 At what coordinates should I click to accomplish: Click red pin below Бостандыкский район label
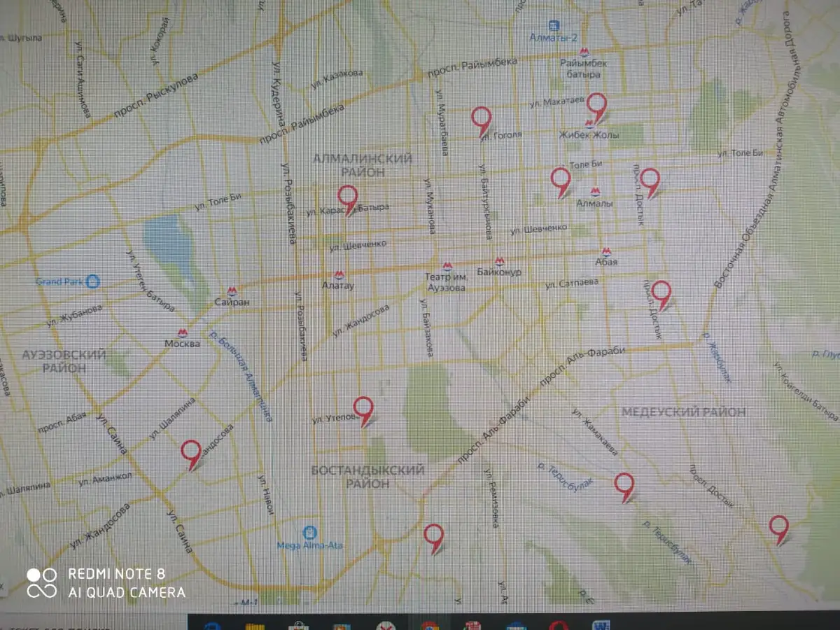click(434, 535)
